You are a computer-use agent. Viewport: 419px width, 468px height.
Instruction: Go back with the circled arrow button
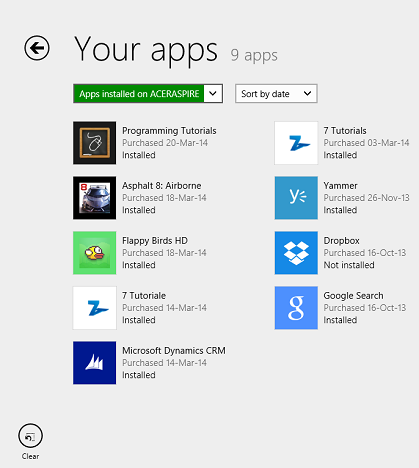37,48
